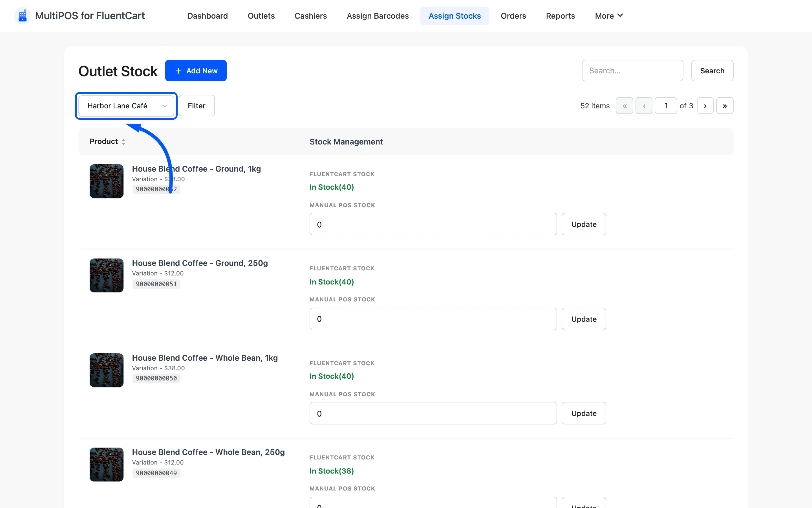This screenshot has width=812, height=508.
Task: Click the MultiPOS building logo icon
Action: 23,16
